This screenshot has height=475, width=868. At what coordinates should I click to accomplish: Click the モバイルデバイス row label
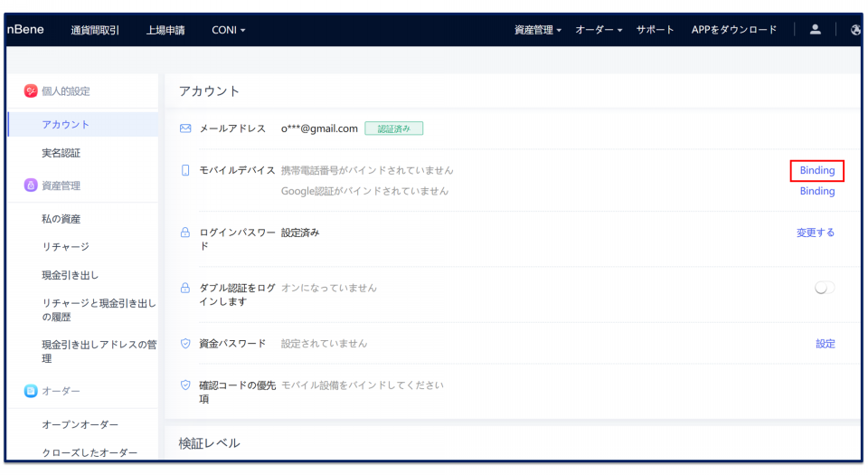[x=237, y=170]
